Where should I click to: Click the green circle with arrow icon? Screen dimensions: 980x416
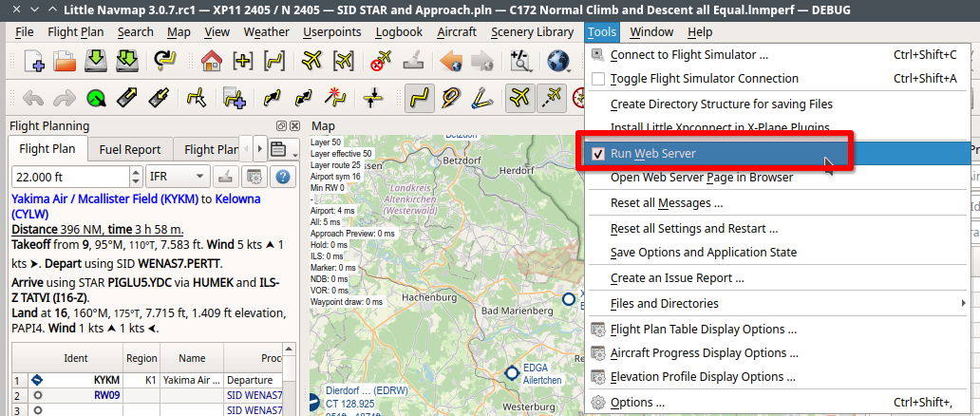coord(96,98)
